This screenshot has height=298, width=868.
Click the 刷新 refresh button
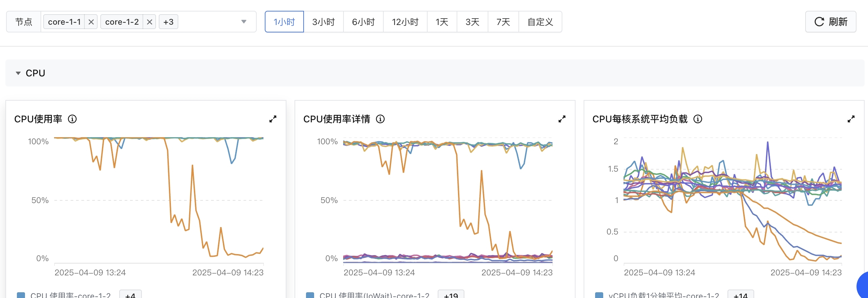tap(831, 22)
